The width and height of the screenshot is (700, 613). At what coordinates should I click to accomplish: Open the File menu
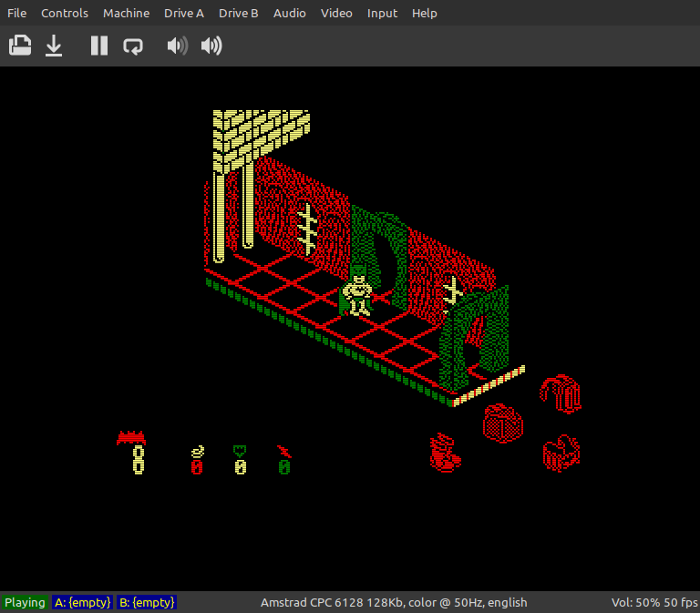pos(17,14)
